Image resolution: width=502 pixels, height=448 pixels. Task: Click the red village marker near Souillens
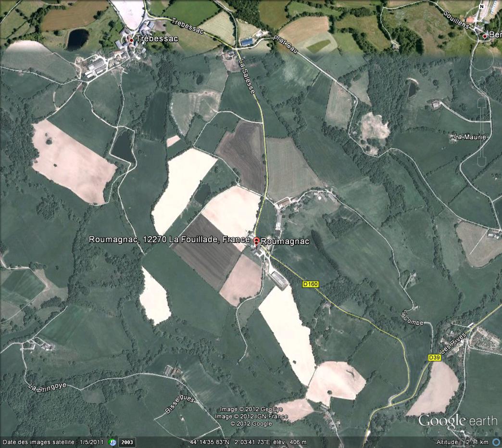pos(485,36)
